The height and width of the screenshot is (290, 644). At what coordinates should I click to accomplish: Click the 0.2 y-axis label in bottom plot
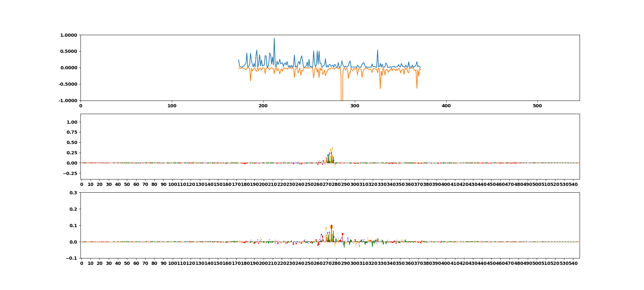coord(73,209)
